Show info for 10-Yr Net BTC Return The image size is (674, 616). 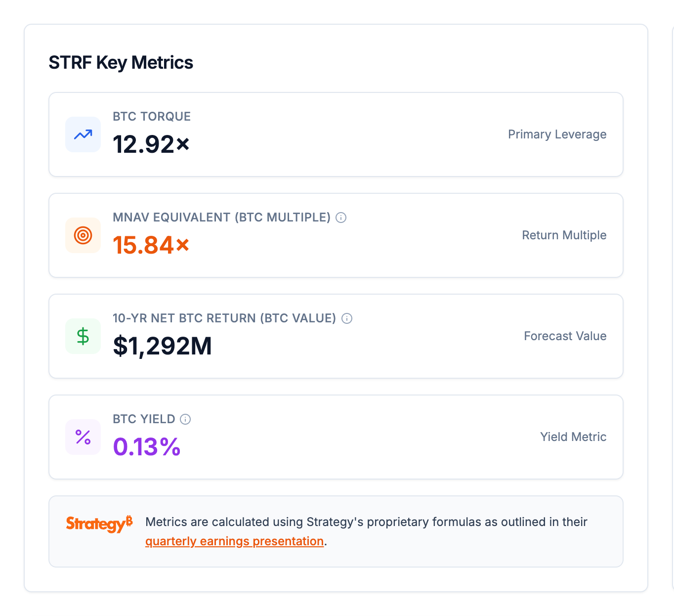tap(347, 318)
